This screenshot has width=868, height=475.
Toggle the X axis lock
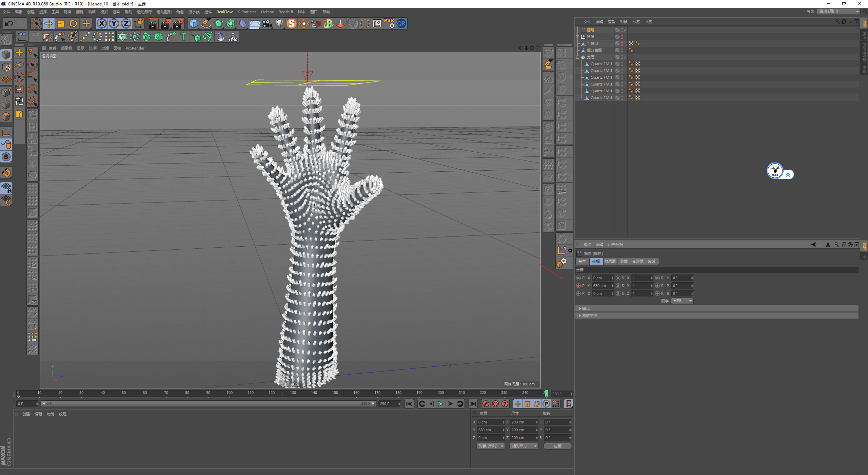(x=101, y=23)
